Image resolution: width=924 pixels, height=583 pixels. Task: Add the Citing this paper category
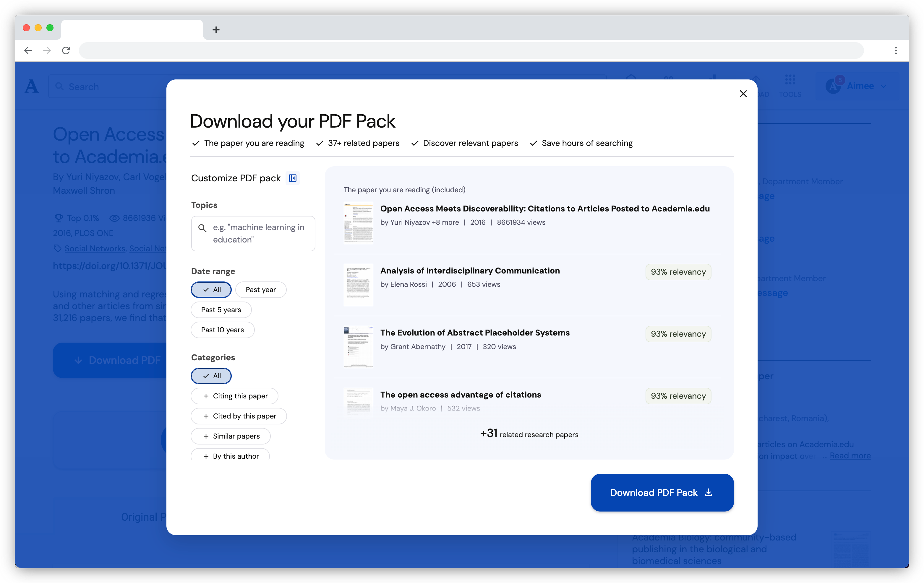[x=234, y=396]
